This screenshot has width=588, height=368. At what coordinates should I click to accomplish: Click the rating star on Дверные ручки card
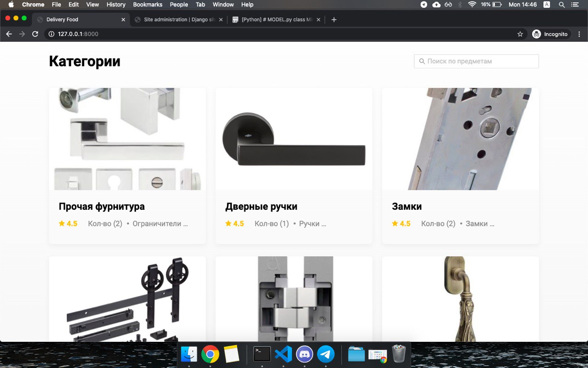click(228, 224)
